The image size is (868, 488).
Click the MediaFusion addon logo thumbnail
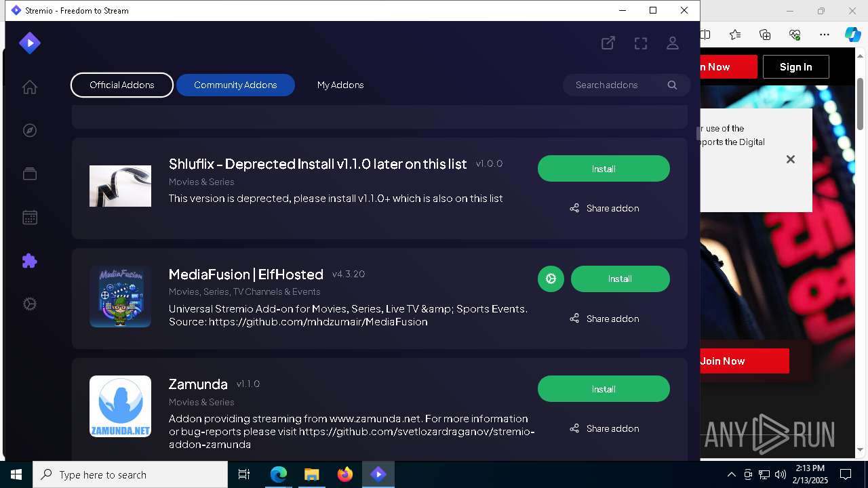click(x=120, y=296)
